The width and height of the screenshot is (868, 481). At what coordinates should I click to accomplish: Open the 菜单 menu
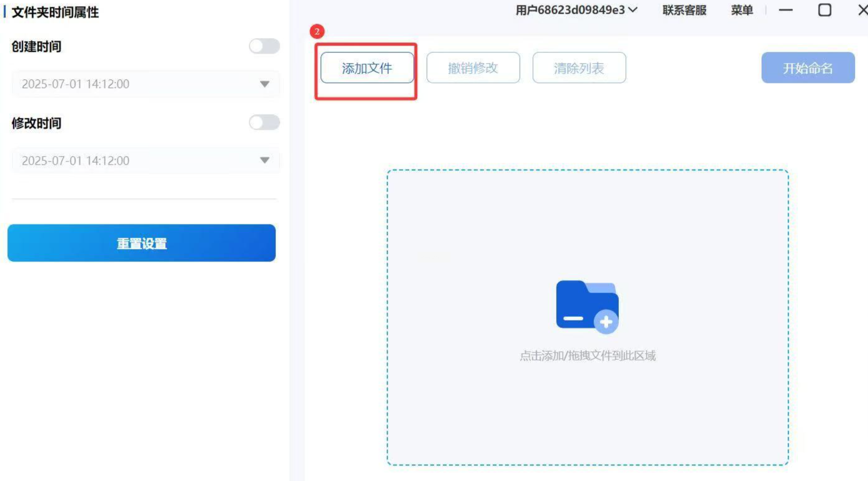click(x=742, y=10)
